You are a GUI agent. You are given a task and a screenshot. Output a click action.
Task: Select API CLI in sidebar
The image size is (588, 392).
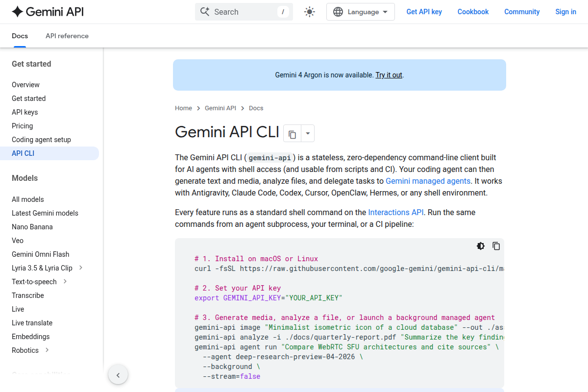[49, 153]
